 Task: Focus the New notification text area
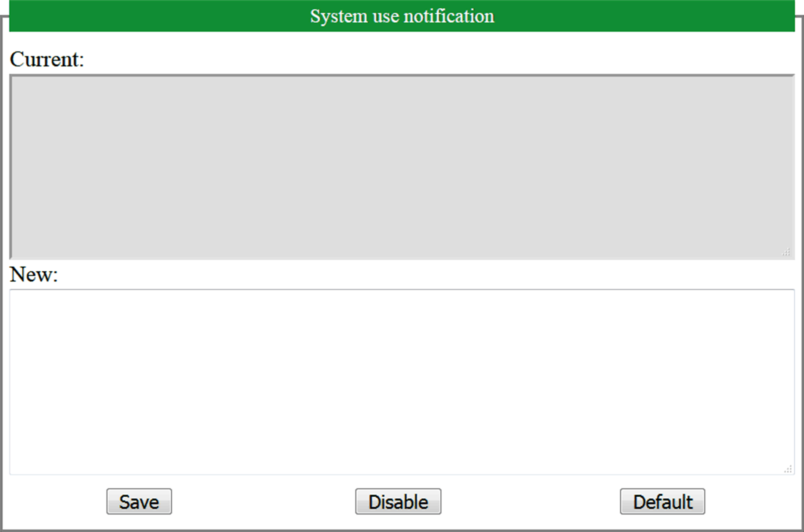[401, 382]
